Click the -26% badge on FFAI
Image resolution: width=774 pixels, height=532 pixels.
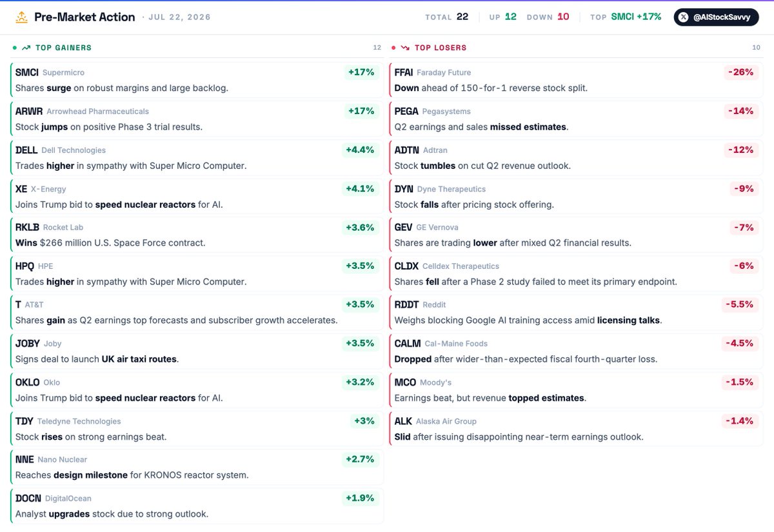point(740,72)
